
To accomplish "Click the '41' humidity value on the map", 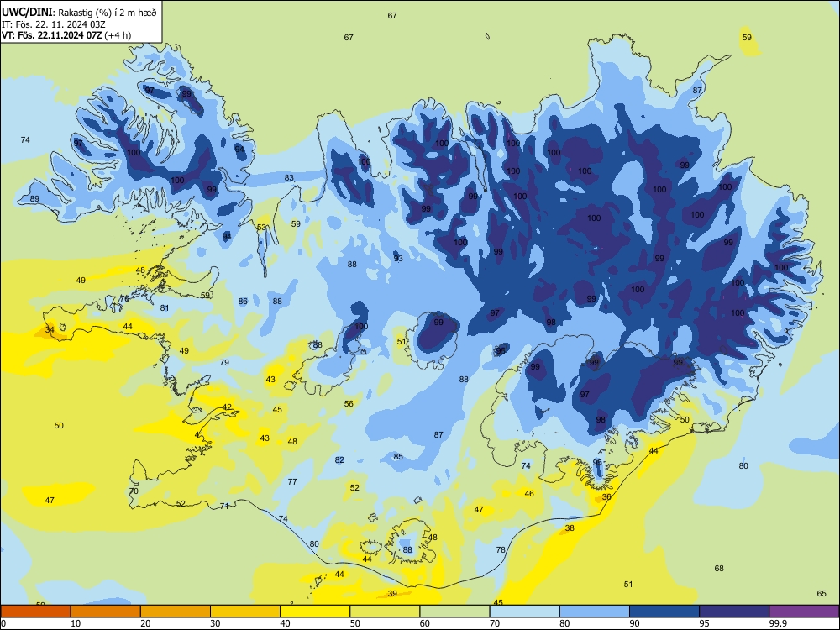I will [199, 434].
